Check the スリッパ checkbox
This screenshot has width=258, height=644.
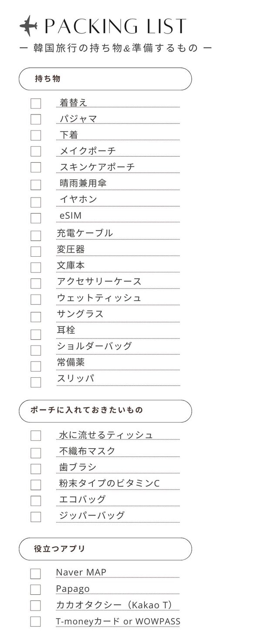36,382
